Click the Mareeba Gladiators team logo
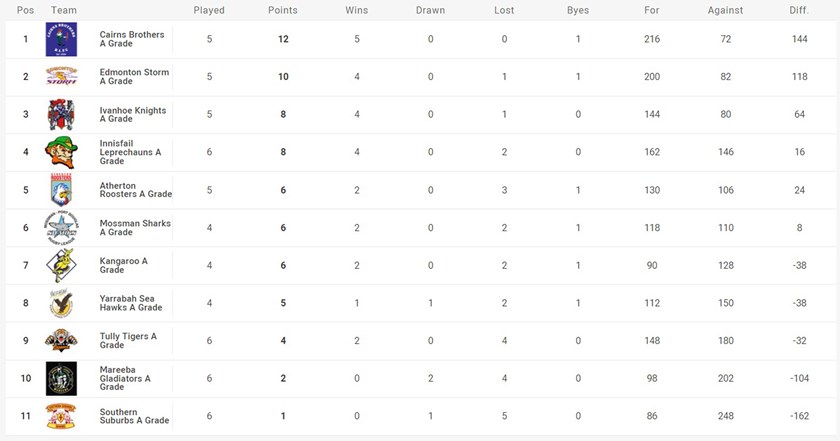Image resolution: width=840 pixels, height=441 pixels. click(x=61, y=379)
